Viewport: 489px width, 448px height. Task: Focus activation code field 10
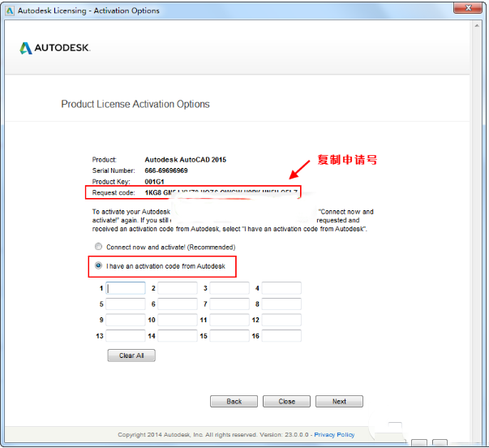click(178, 320)
